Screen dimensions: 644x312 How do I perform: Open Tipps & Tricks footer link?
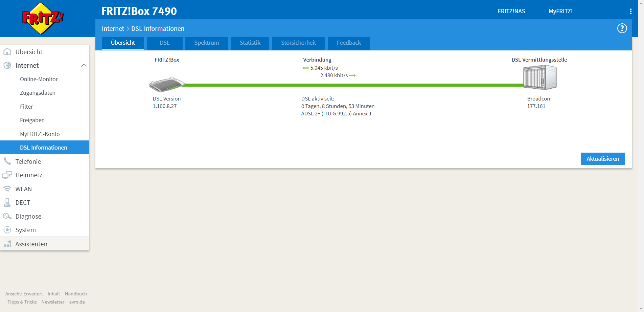[22, 302]
